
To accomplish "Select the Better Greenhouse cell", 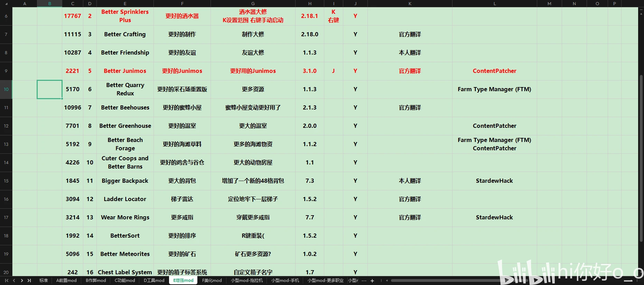I will coord(125,126).
